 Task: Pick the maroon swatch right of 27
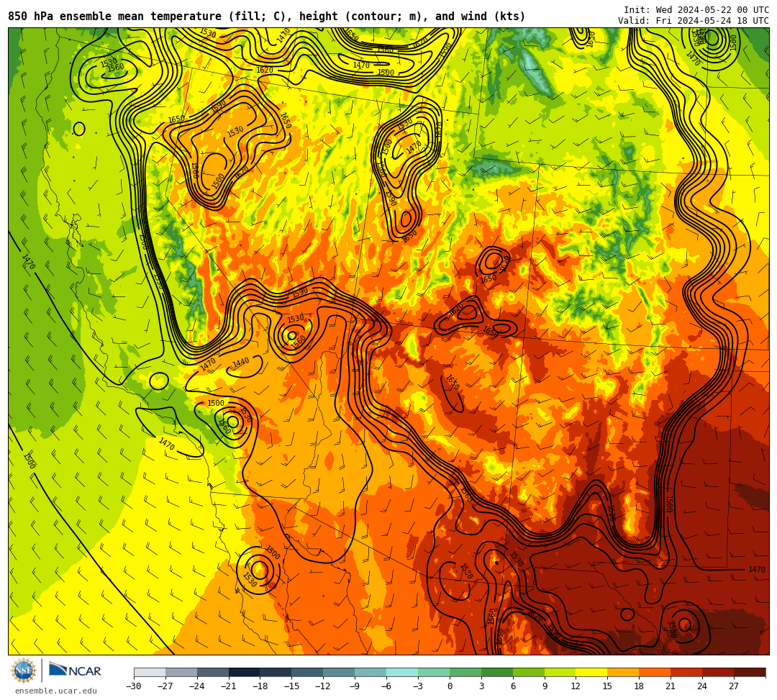750,672
